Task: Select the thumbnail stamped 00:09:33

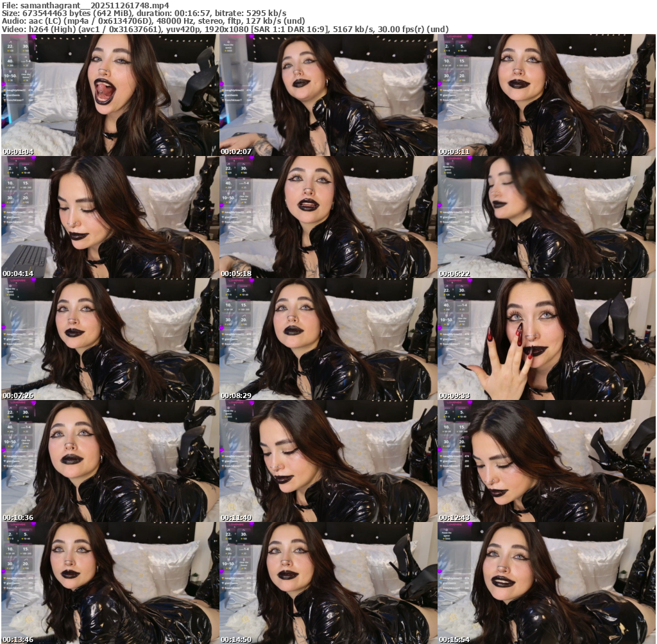Action: coord(547,339)
